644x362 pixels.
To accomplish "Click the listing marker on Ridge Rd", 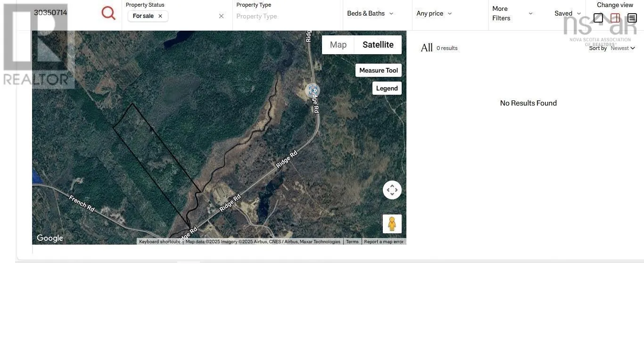I will click(312, 90).
